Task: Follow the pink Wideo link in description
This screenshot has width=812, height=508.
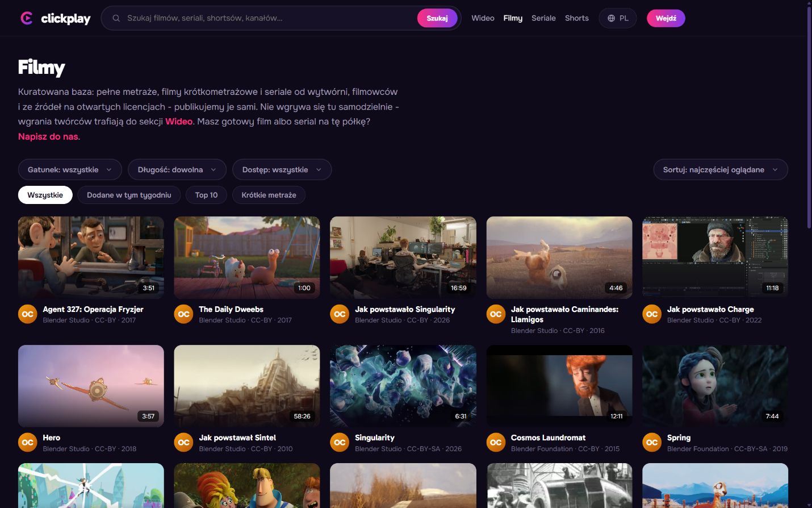Action: tap(179, 122)
